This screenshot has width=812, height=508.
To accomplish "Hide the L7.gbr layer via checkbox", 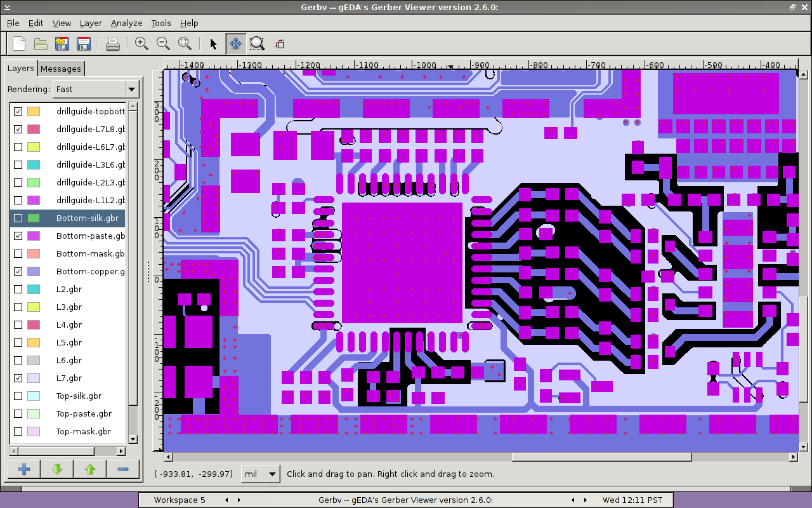I will 18,378.
